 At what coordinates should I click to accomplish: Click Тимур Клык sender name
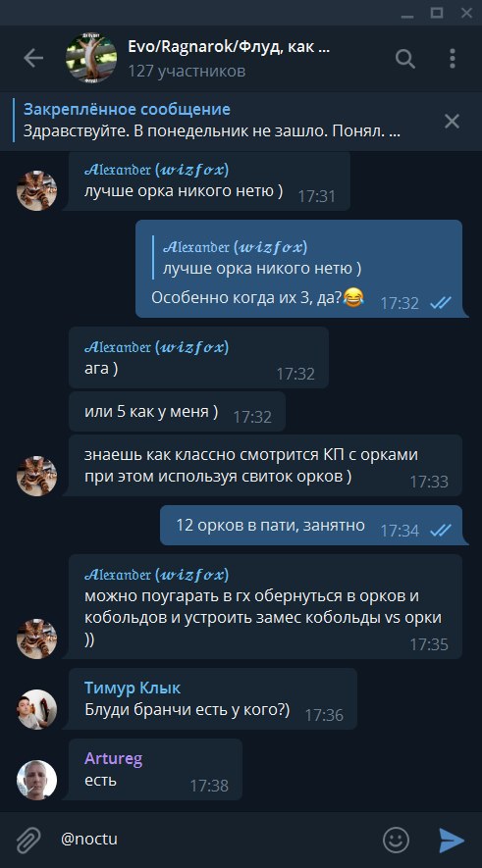[x=133, y=689]
